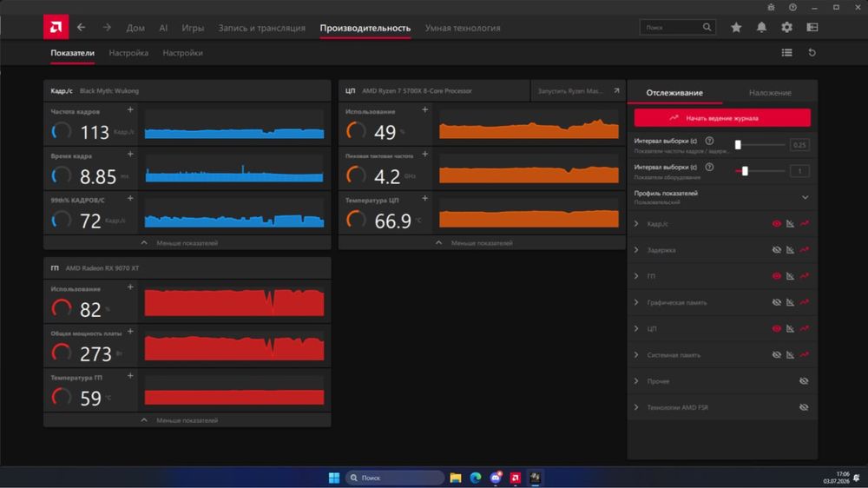Open Профиль показателей dropdown
This screenshot has height=488, width=868.
click(x=805, y=197)
